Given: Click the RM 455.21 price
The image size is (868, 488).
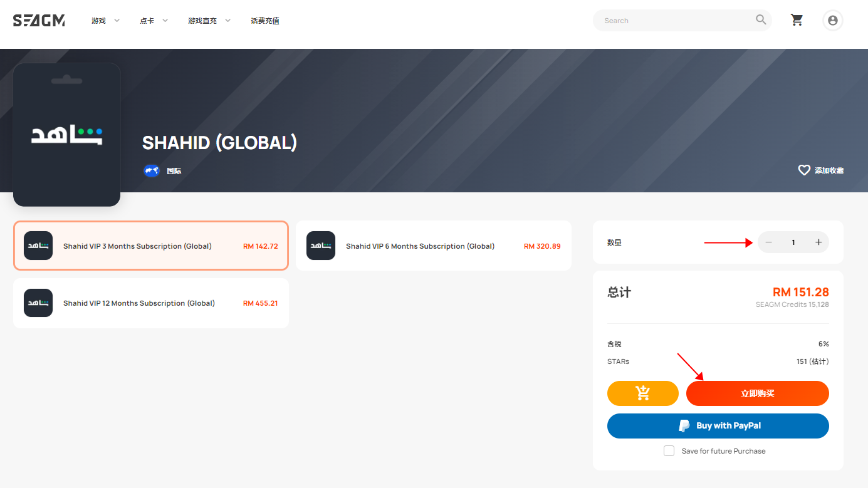Looking at the screenshot, I should click(x=261, y=303).
